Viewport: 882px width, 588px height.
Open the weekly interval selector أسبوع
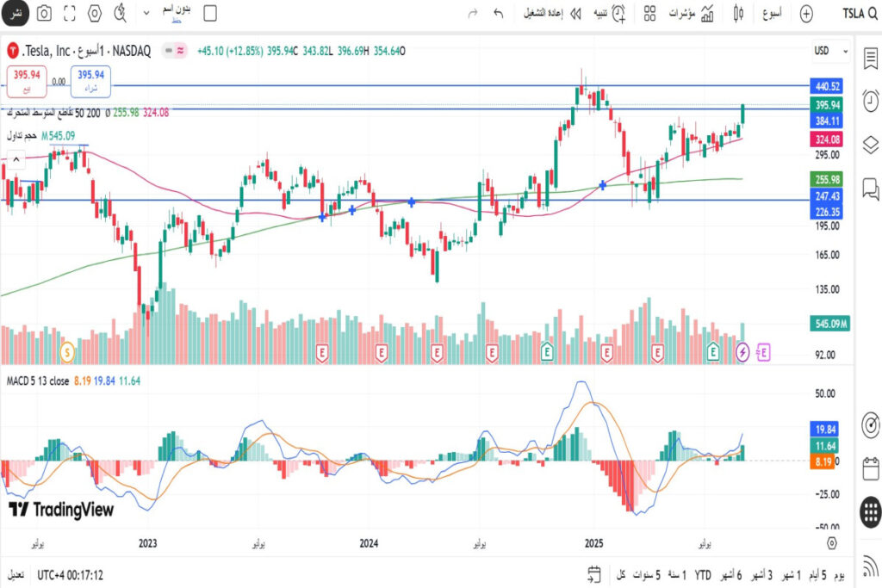pos(772,14)
